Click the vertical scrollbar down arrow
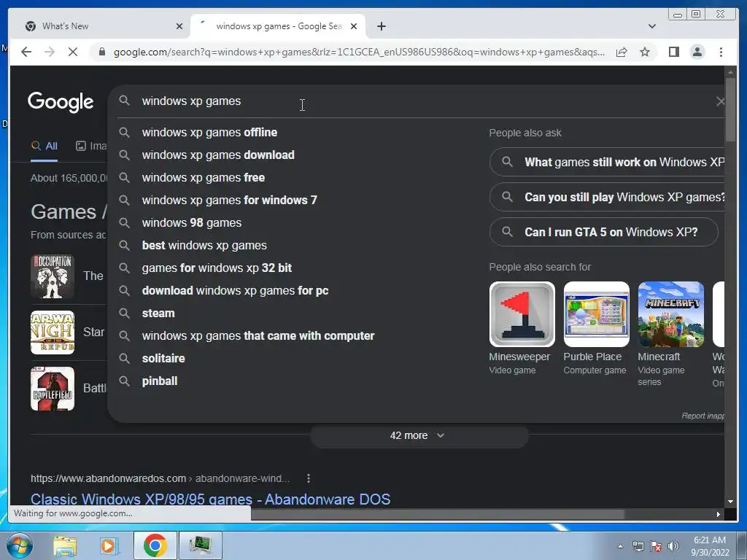Viewport: 747px width, 560px height. tap(730, 502)
